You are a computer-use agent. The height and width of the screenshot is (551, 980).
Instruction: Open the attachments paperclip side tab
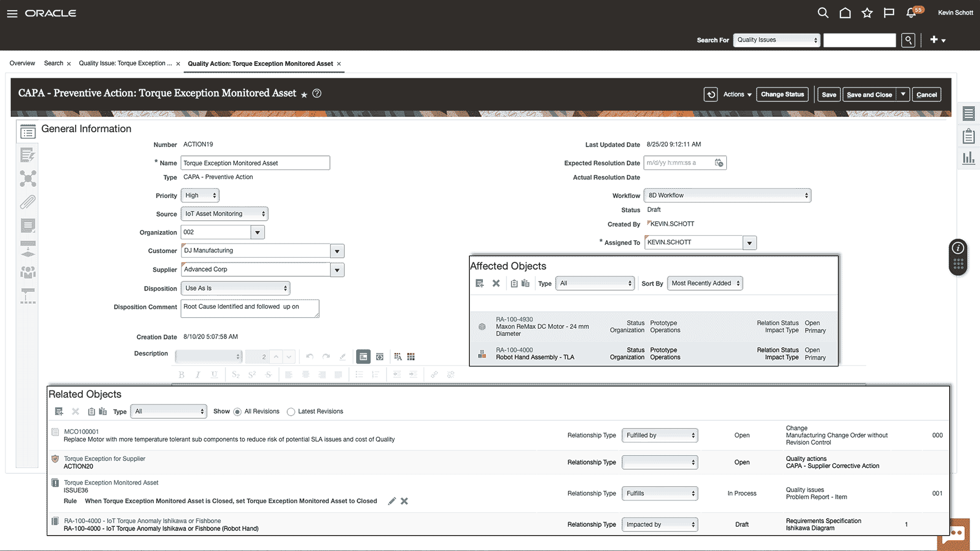click(28, 202)
